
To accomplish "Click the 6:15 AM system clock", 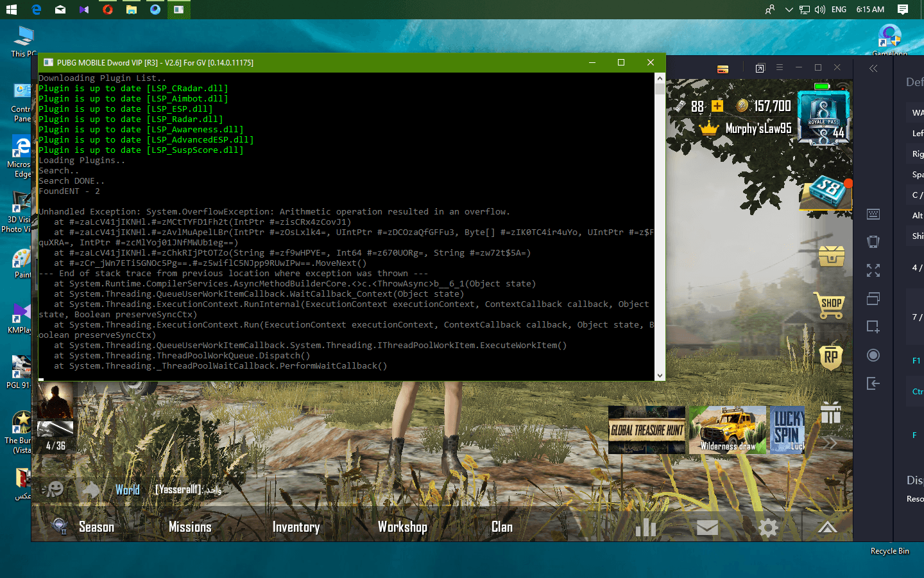I will [870, 10].
